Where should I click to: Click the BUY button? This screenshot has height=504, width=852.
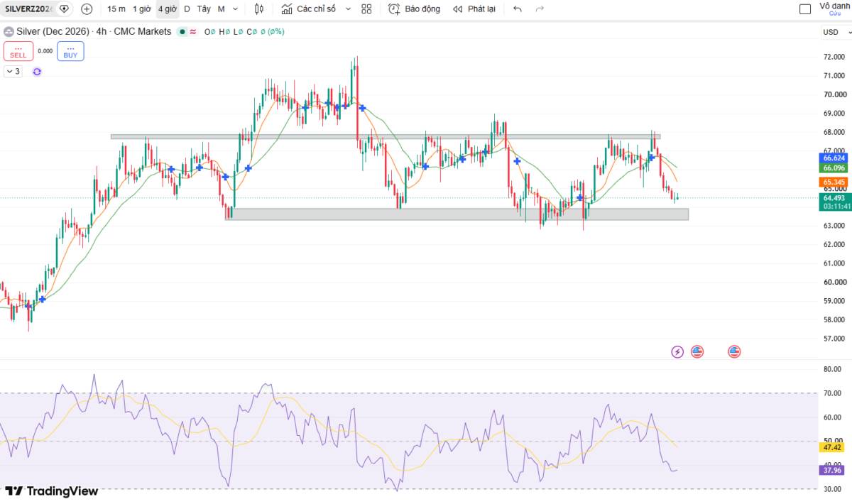tap(70, 51)
